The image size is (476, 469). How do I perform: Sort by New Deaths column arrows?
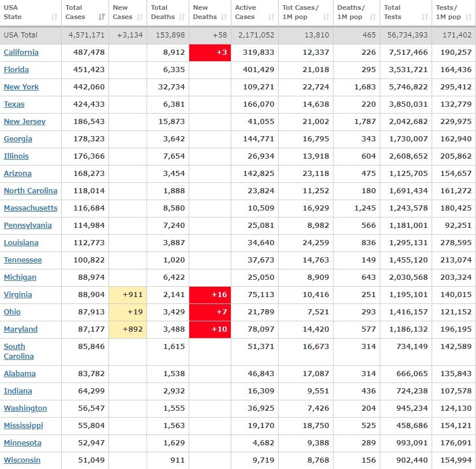[x=224, y=17]
